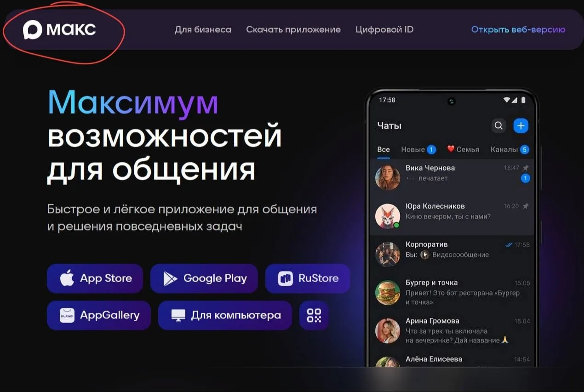Click the MAKC logo in header
584x392 pixels.
click(59, 30)
